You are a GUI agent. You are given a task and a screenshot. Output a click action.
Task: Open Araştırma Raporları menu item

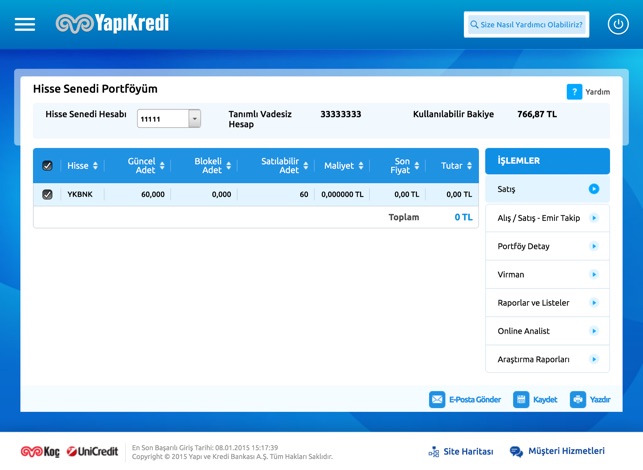point(547,359)
